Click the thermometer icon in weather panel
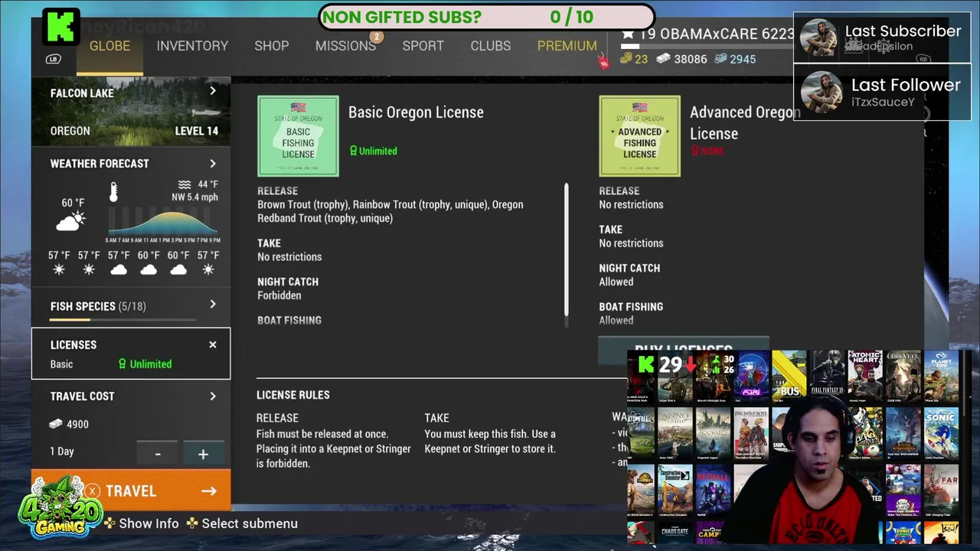Image resolution: width=980 pixels, height=551 pixels. click(113, 192)
